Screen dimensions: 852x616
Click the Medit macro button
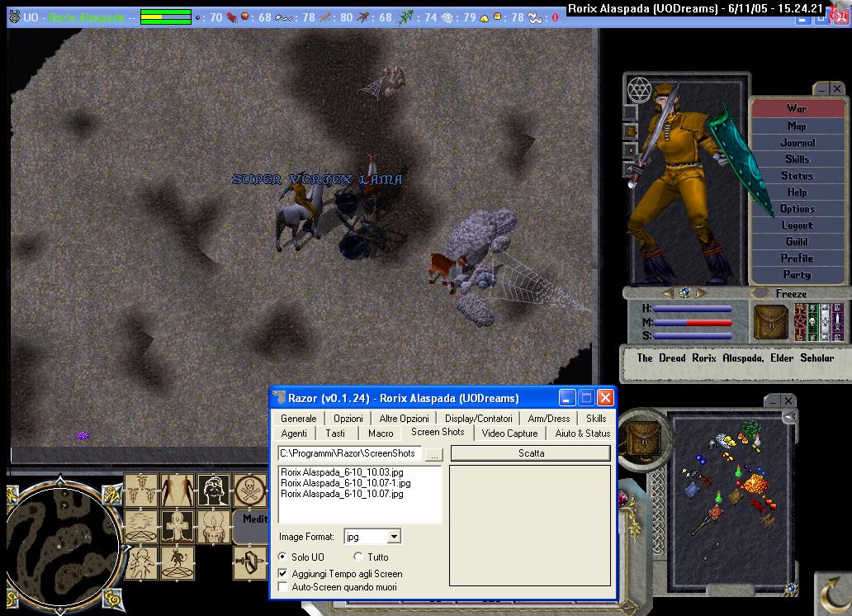coord(252,525)
